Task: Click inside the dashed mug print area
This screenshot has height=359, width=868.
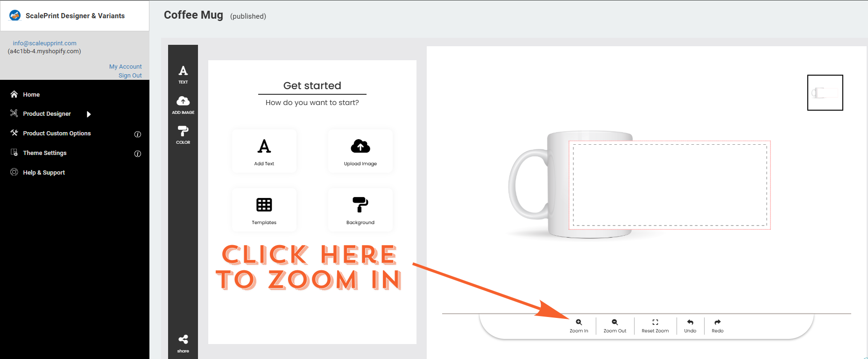Action: 670,185
